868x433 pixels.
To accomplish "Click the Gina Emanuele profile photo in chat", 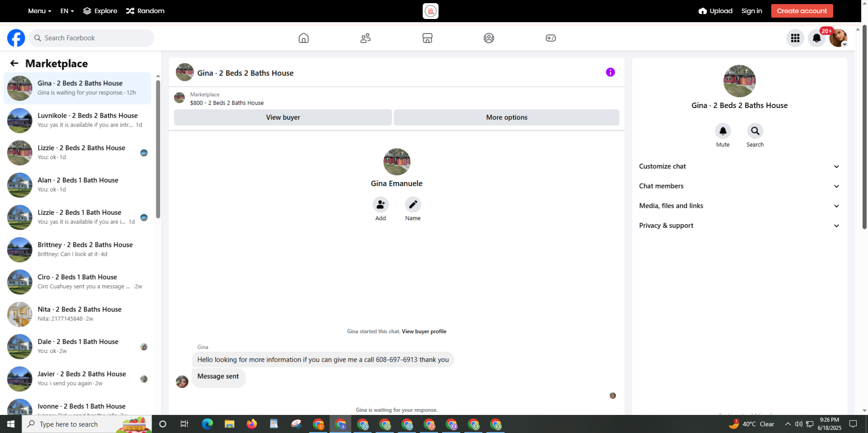I will tap(397, 162).
